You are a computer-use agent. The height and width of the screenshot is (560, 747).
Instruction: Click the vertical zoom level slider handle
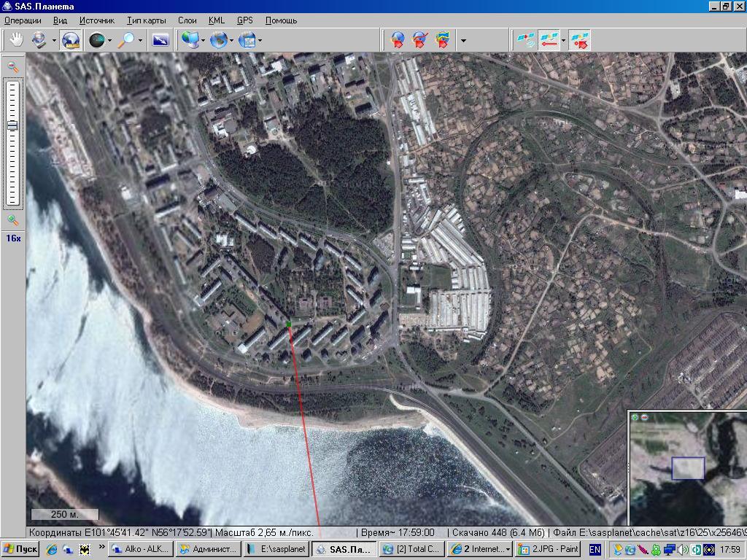(x=13, y=125)
